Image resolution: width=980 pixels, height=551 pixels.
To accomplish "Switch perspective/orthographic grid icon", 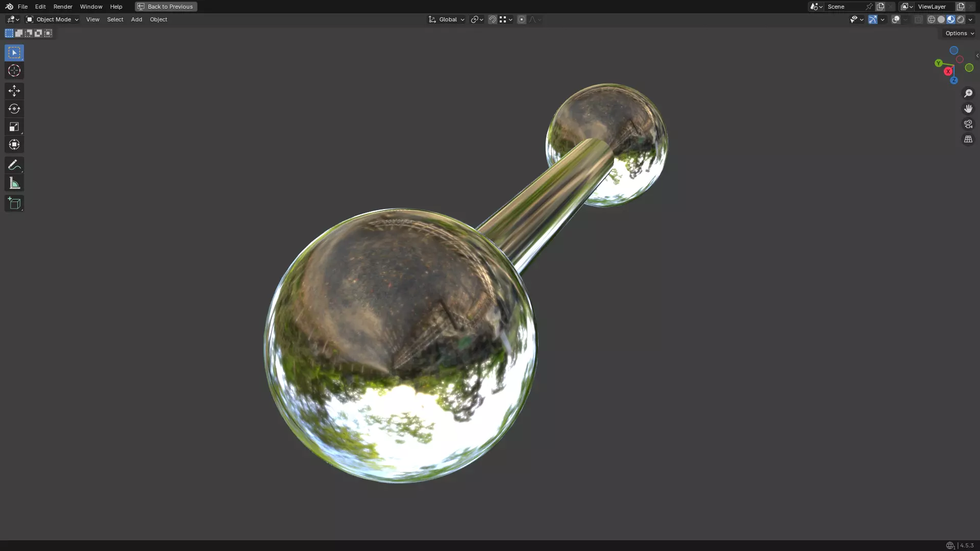I will click(x=968, y=139).
